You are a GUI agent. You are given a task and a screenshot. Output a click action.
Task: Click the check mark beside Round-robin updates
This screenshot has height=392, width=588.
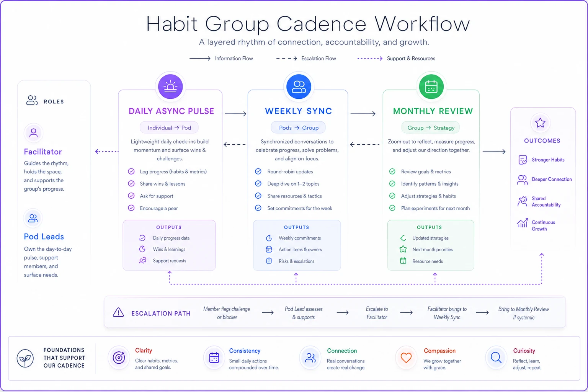(258, 171)
